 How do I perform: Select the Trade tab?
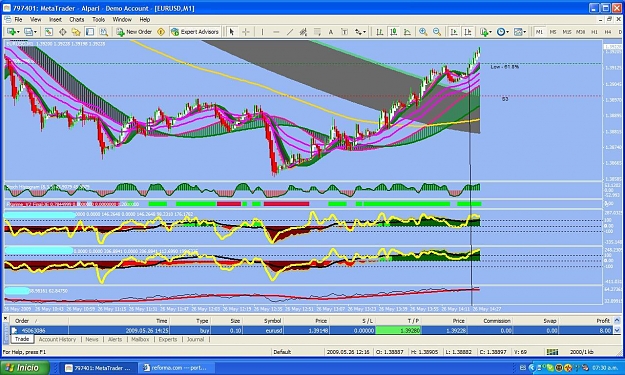click(22, 339)
